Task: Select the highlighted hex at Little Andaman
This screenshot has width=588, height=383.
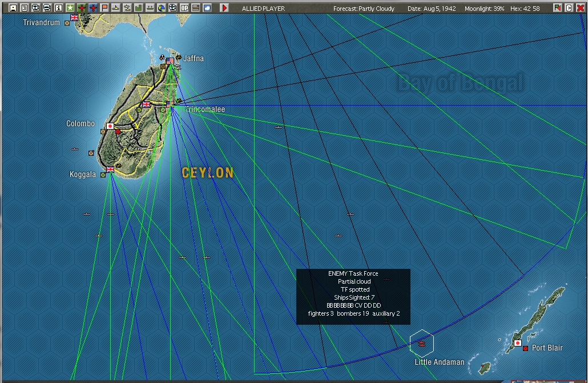Action: [422, 343]
